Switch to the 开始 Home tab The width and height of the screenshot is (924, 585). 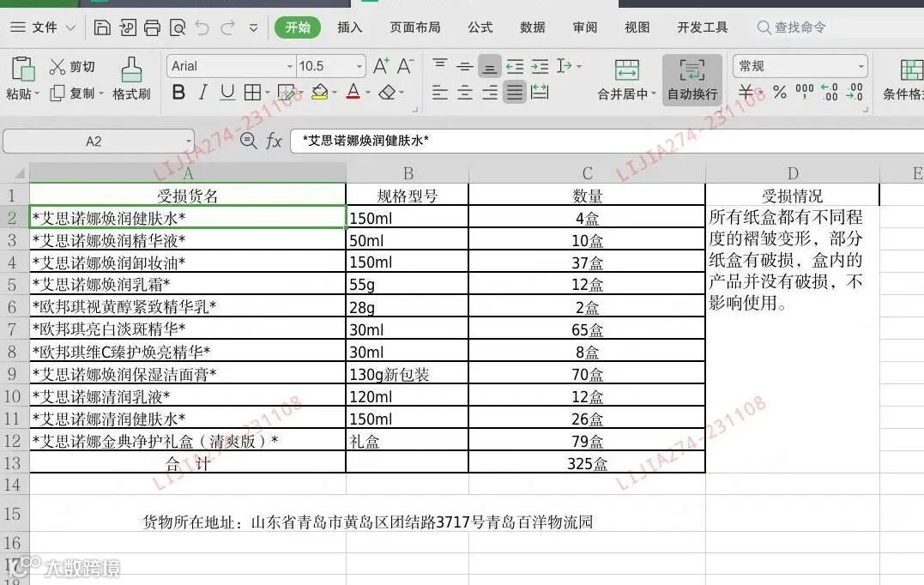[x=298, y=27]
